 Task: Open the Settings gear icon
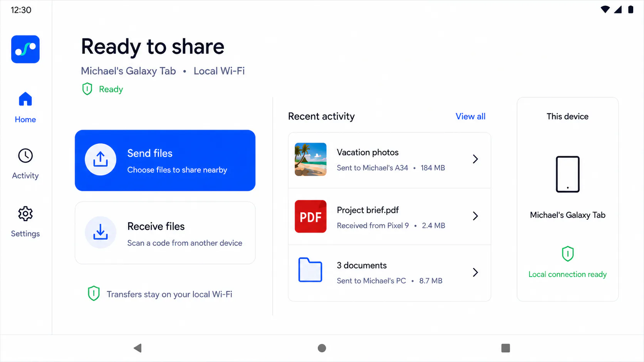coord(25,214)
